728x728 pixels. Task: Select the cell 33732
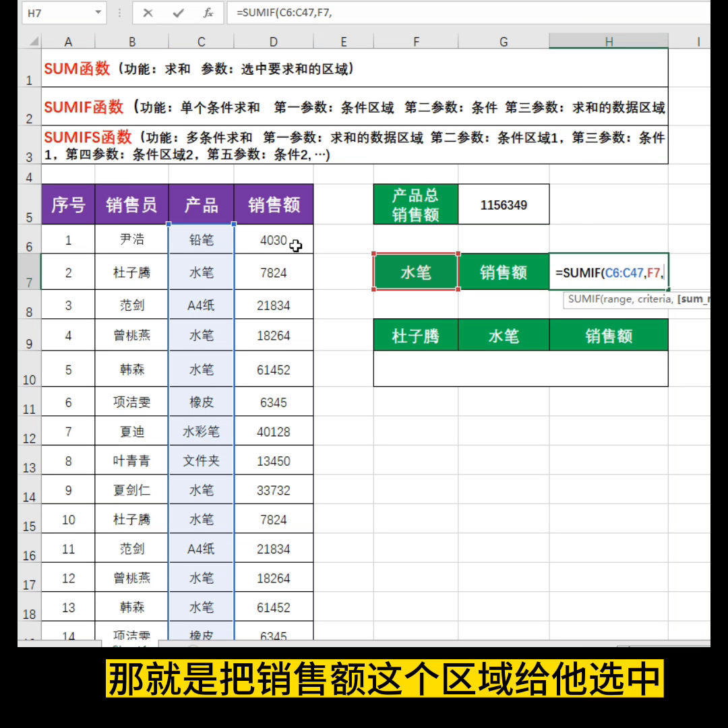point(274,490)
